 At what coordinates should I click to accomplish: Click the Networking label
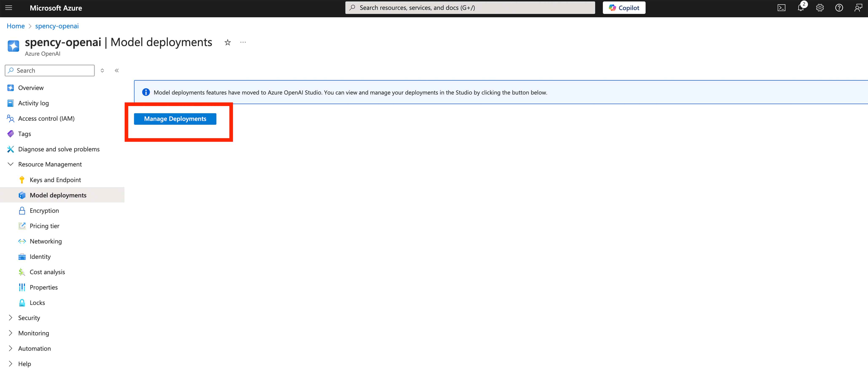46,241
